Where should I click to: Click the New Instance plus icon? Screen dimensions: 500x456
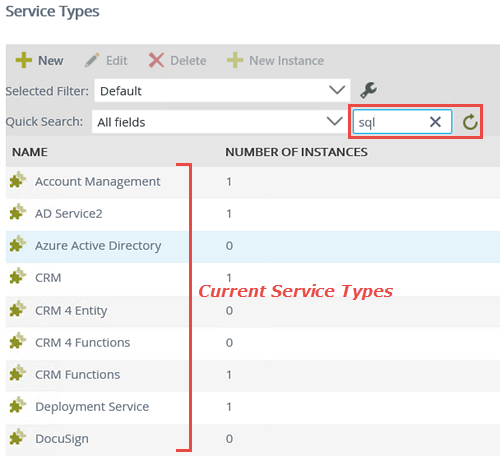pyautogui.click(x=235, y=60)
